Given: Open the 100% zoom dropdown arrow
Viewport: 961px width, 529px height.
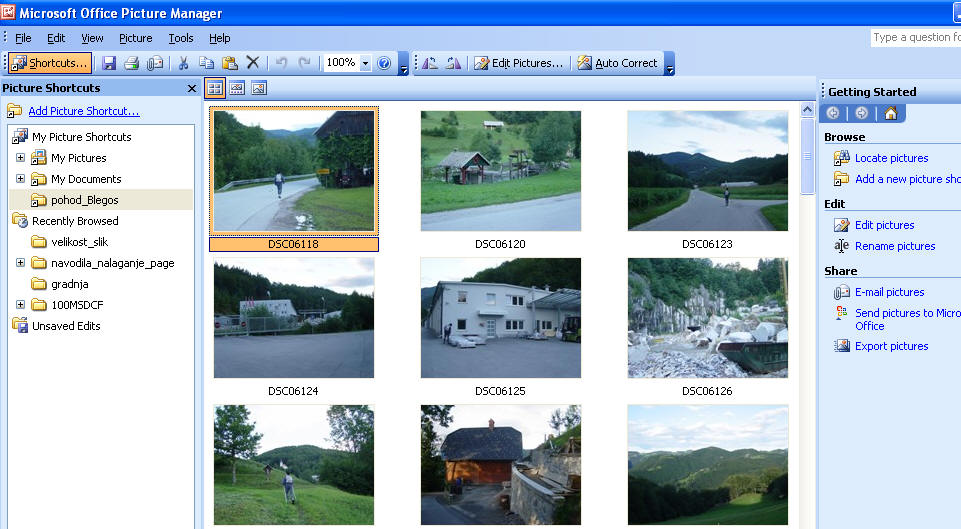Looking at the screenshot, I should pos(365,63).
